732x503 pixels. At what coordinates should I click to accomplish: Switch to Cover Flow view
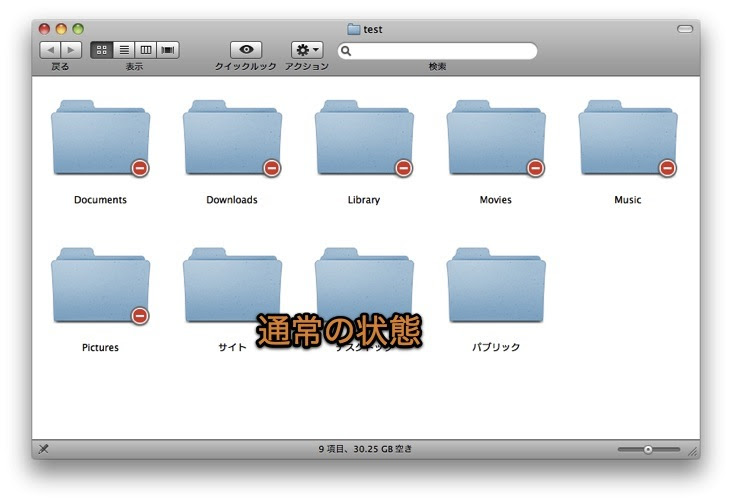(168, 50)
